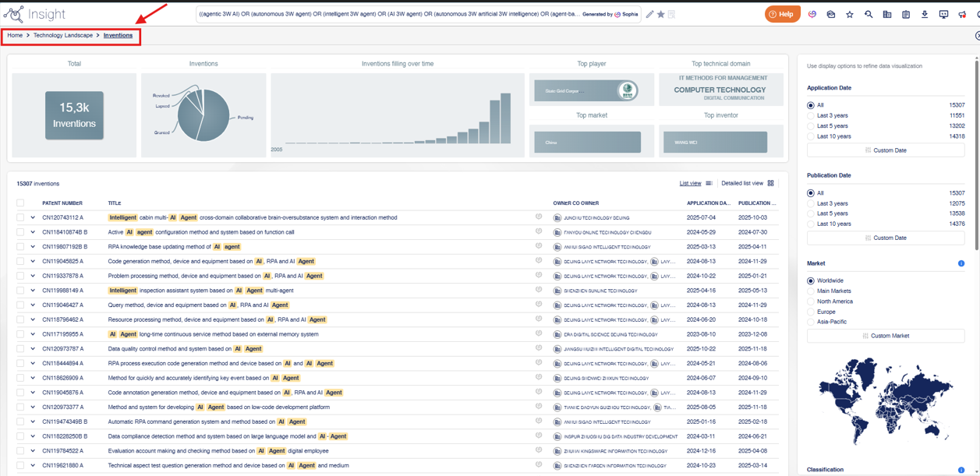Screen dimensions: 980x476
Task: Select Last 10 years under Application Date
Action: pos(811,136)
